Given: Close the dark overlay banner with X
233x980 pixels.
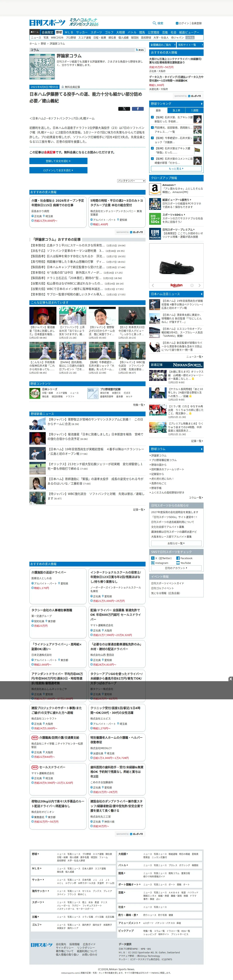Looking at the screenshot, I should [x=230, y=679].
